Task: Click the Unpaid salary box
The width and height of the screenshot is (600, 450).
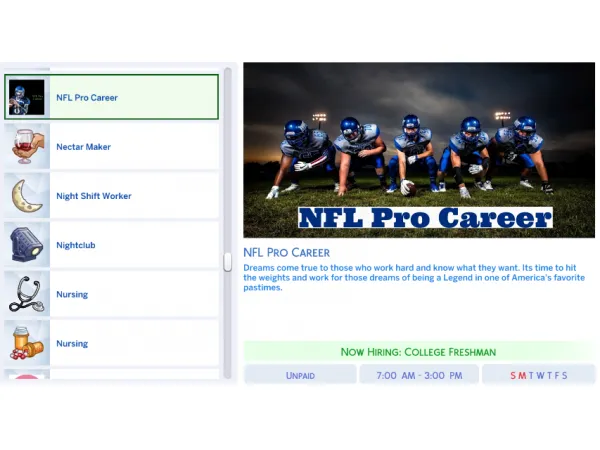Action: pyautogui.click(x=300, y=375)
